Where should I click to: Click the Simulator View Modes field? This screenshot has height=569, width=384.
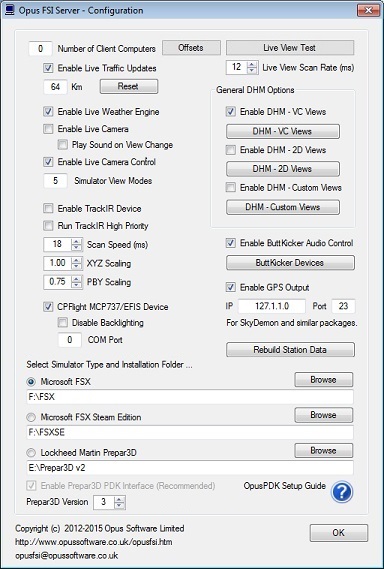tap(55, 180)
